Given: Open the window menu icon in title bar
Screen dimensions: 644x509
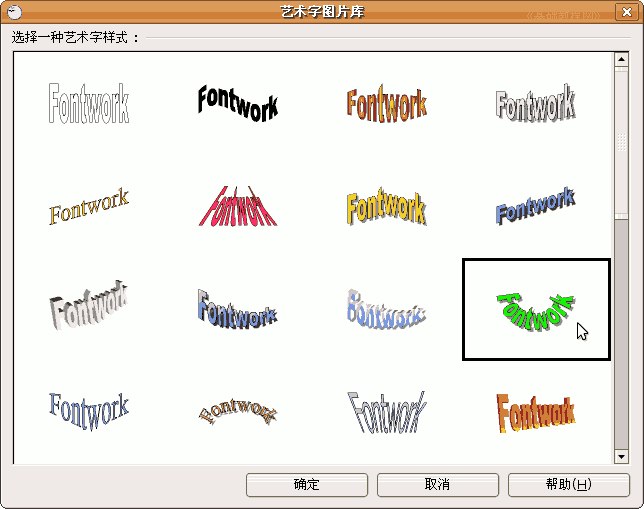Looking at the screenshot, I should click(x=13, y=11).
